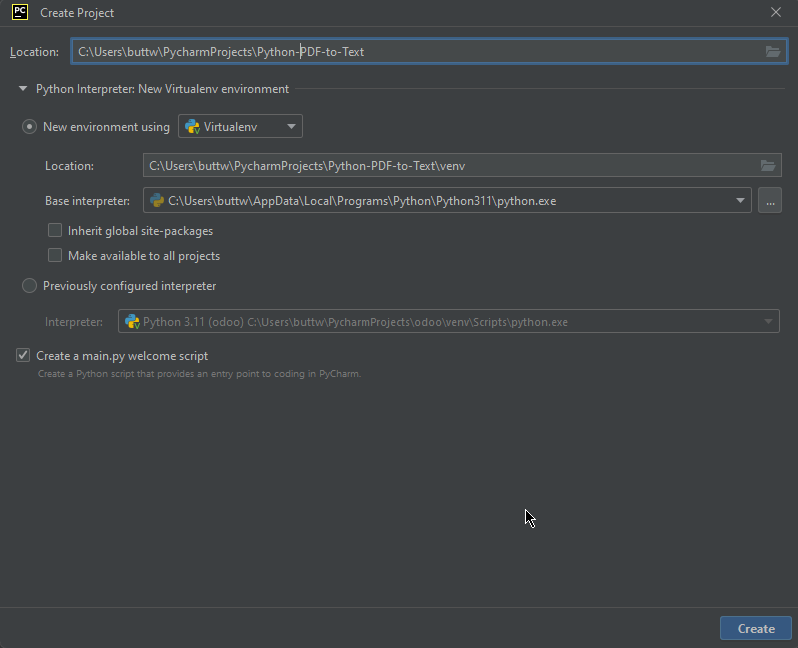Click the Create button
This screenshot has height=648, width=798.
(756, 628)
